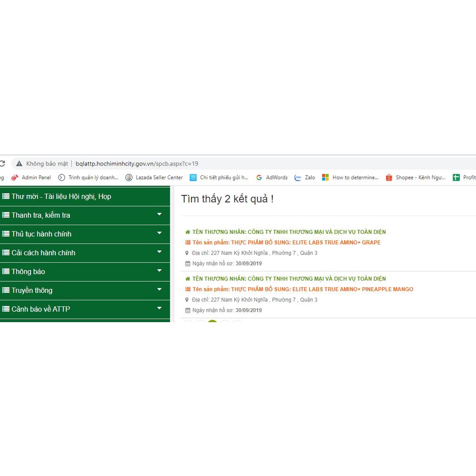Click the reload page icon
Image resolution: width=476 pixels, height=476 pixels.
point(2,164)
